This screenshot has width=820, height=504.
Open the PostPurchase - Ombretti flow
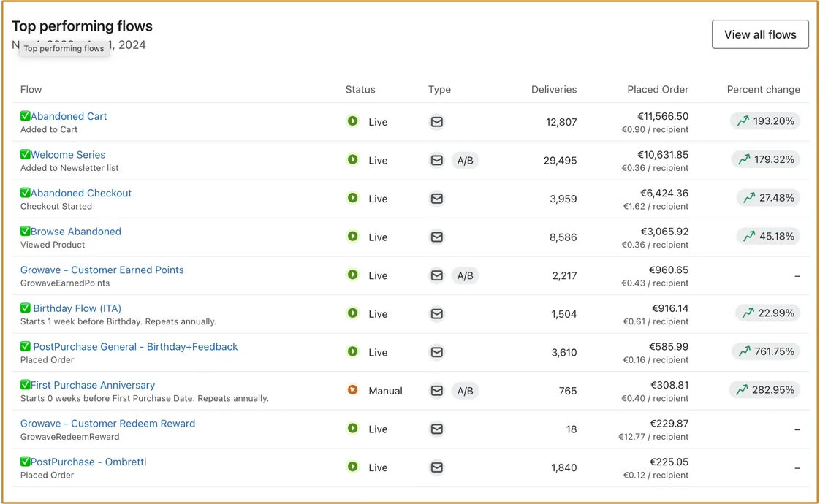pyautogui.click(x=88, y=462)
